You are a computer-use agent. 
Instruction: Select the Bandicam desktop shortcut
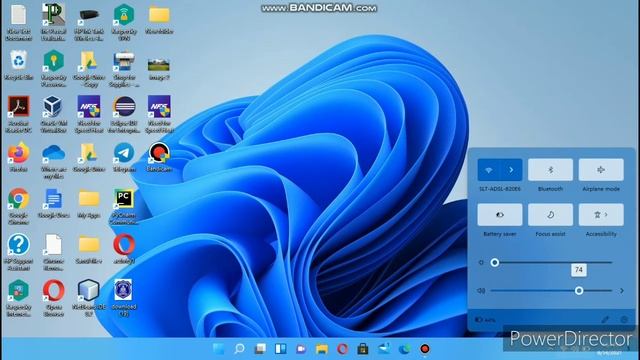tap(159, 157)
